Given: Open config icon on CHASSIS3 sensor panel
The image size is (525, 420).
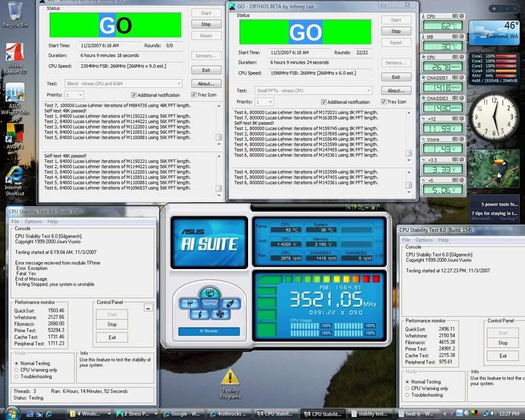Looking at the screenshot, I should (455, 98).
